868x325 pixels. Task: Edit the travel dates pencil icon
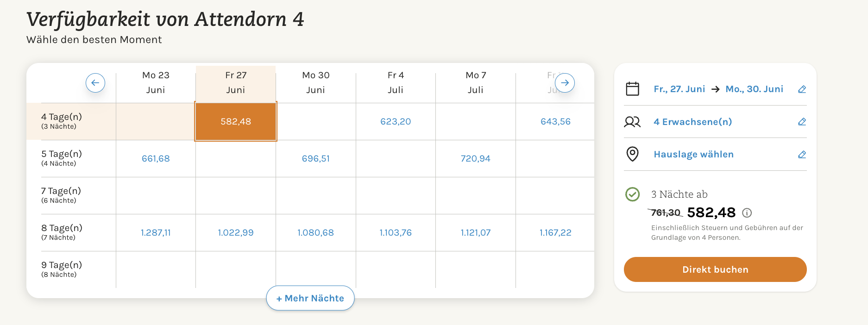pos(802,89)
